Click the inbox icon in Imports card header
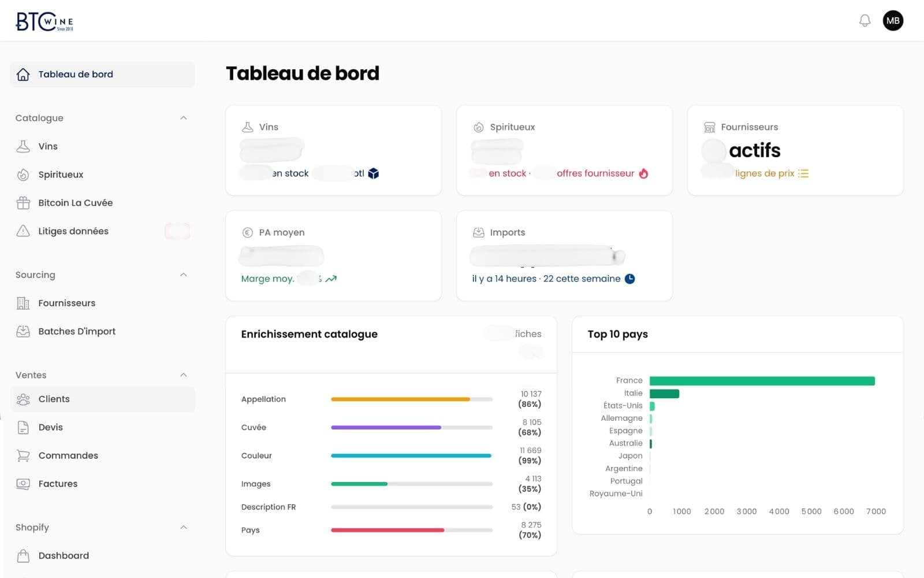 click(478, 232)
